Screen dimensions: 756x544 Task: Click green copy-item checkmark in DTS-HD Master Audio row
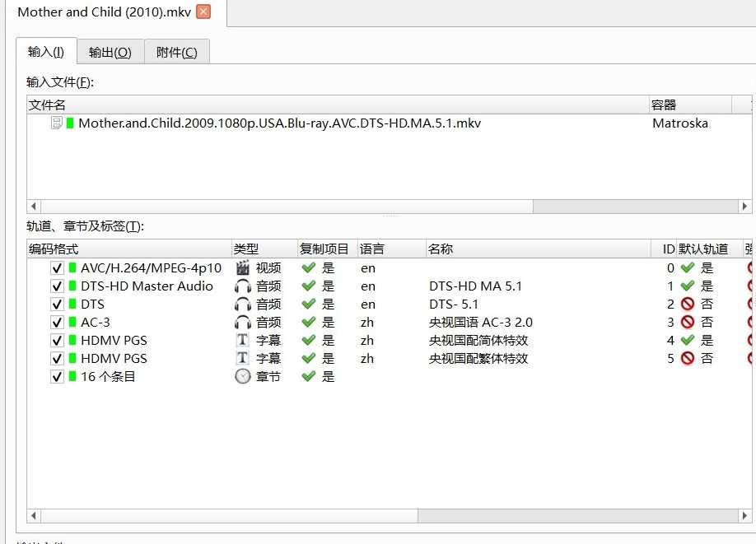[x=309, y=286]
